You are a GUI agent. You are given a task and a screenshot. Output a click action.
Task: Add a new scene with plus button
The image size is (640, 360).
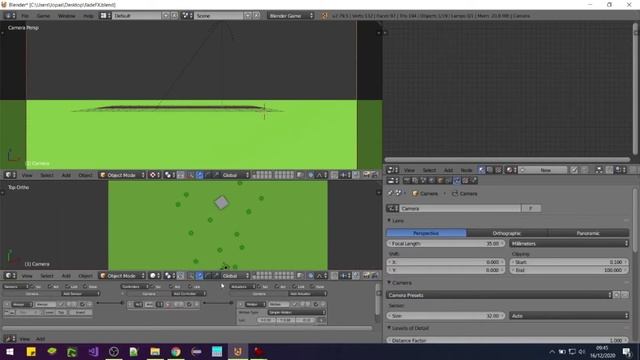point(248,16)
